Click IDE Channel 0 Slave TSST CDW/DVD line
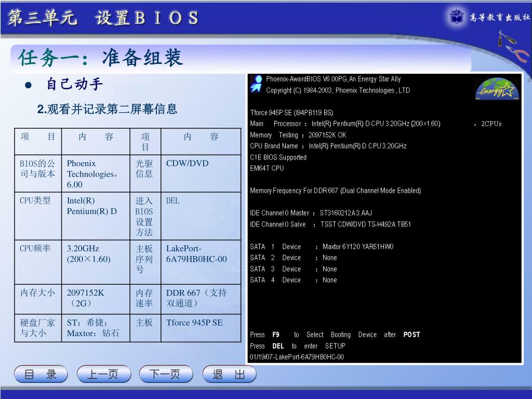Viewport: 532px width, 399px height. (x=330, y=224)
